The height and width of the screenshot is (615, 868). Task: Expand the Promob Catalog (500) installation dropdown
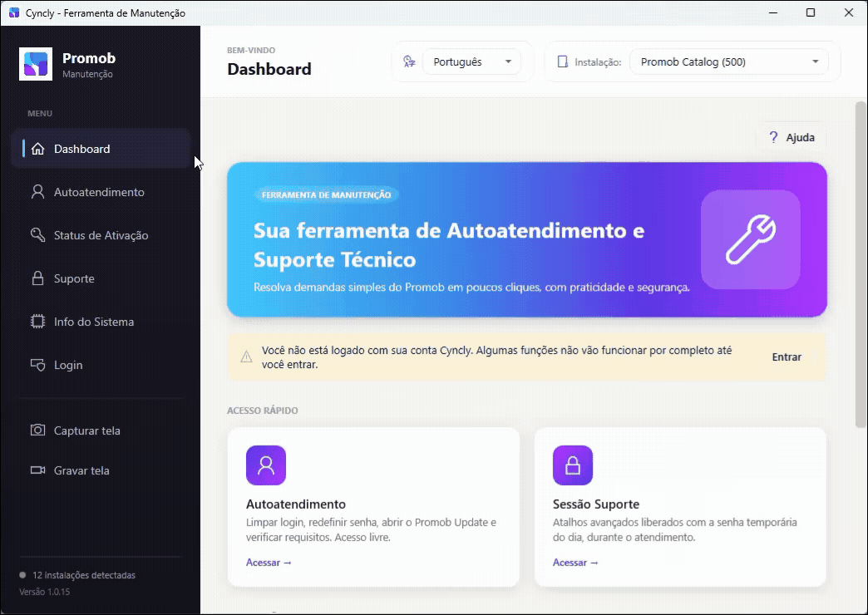[x=729, y=62]
